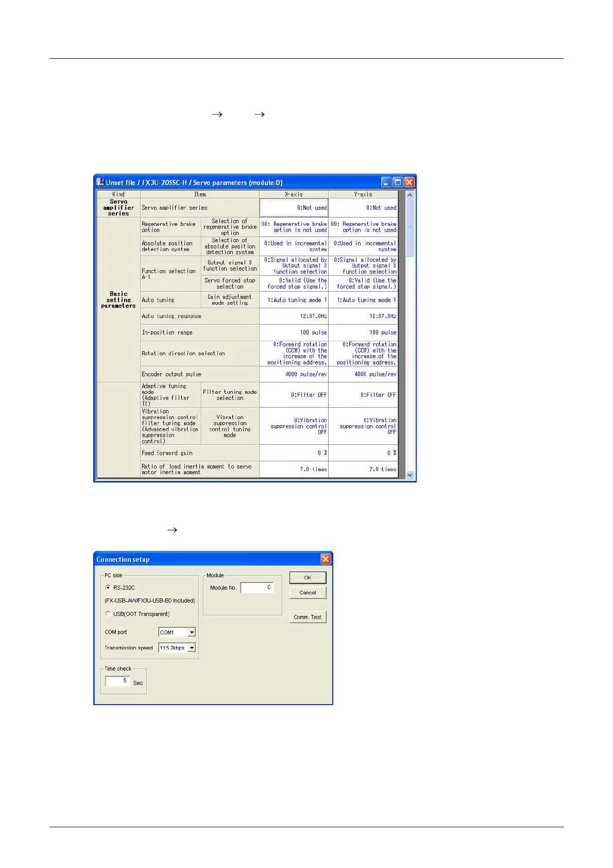The image size is (613, 868).
Task: Select Y-axis Regenerative brake option cell
Action: [x=363, y=227]
